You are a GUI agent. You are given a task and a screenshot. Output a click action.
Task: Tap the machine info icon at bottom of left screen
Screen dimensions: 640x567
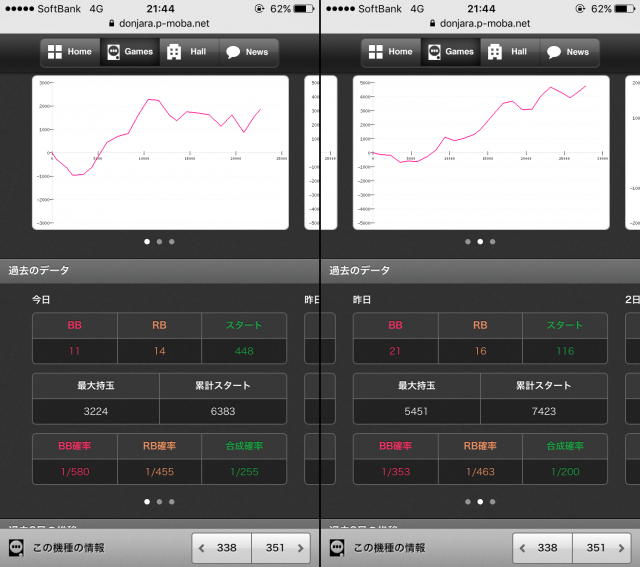(17, 548)
